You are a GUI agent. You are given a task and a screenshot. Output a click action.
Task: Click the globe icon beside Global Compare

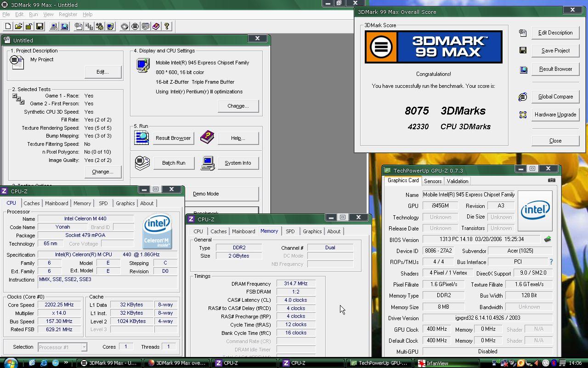(x=523, y=97)
